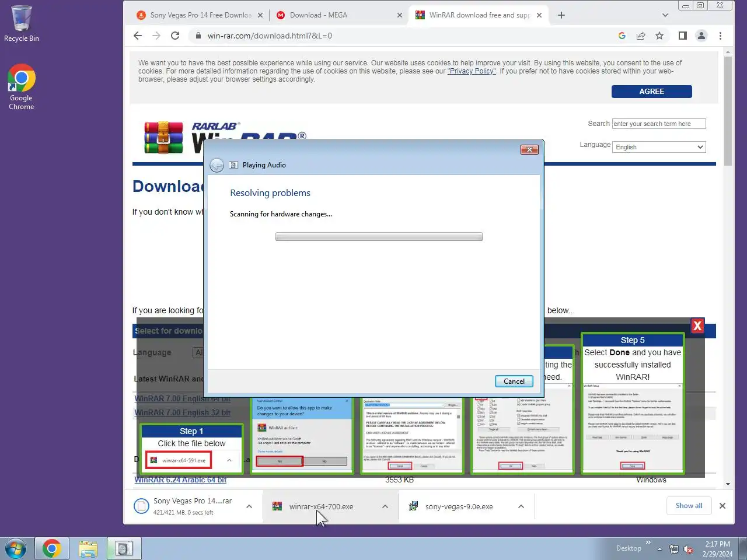Click AGREE on the cookie notice
Image resolution: width=747 pixels, height=560 pixels.
652,92
